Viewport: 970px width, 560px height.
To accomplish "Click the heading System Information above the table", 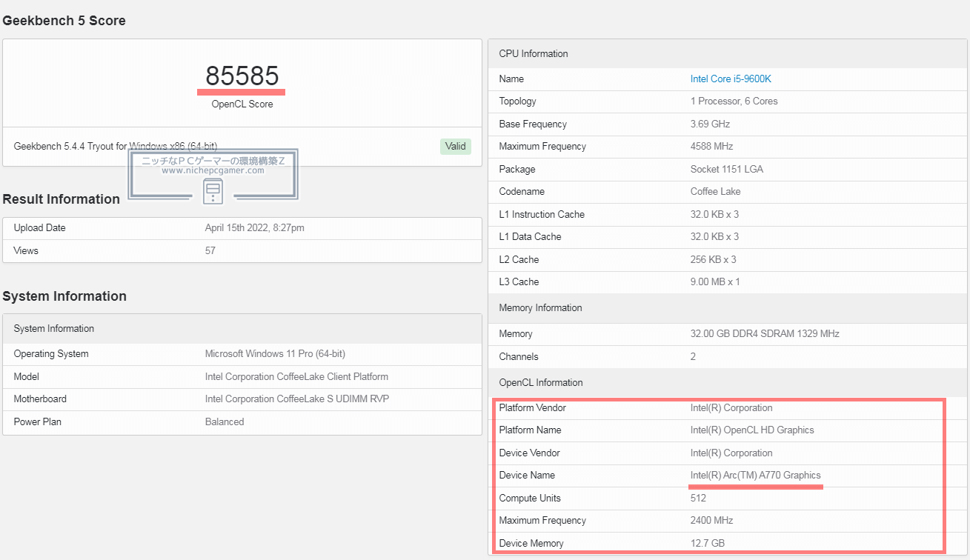I will tap(64, 296).
